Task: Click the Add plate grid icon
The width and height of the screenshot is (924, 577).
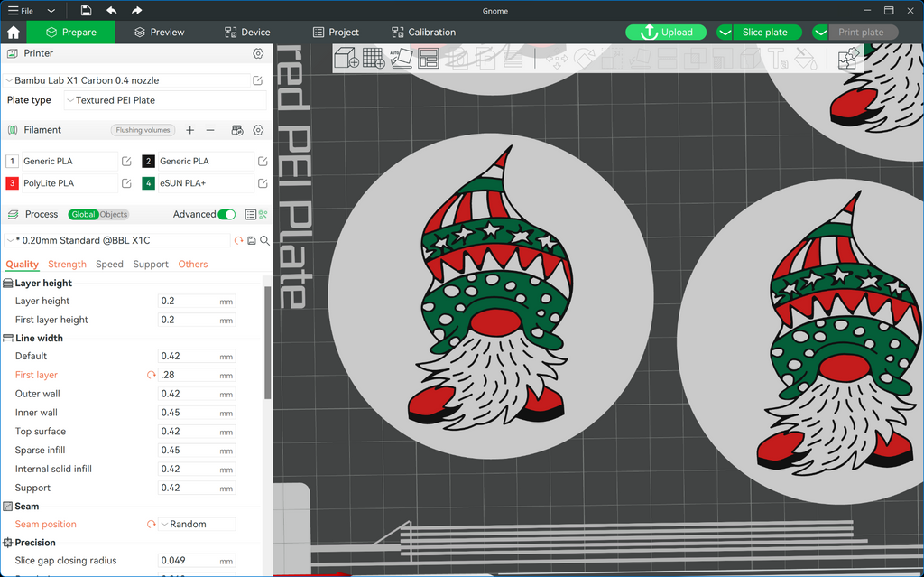Action: (x=374, y=59)
